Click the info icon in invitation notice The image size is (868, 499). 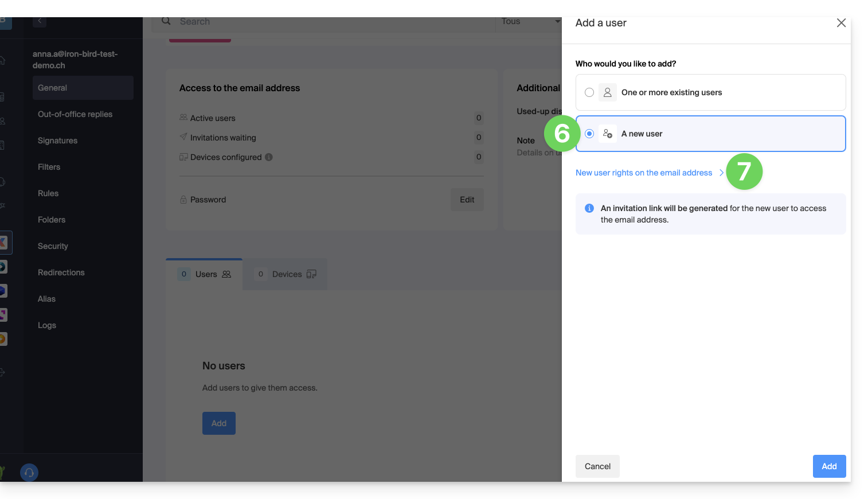pos(589,208)
